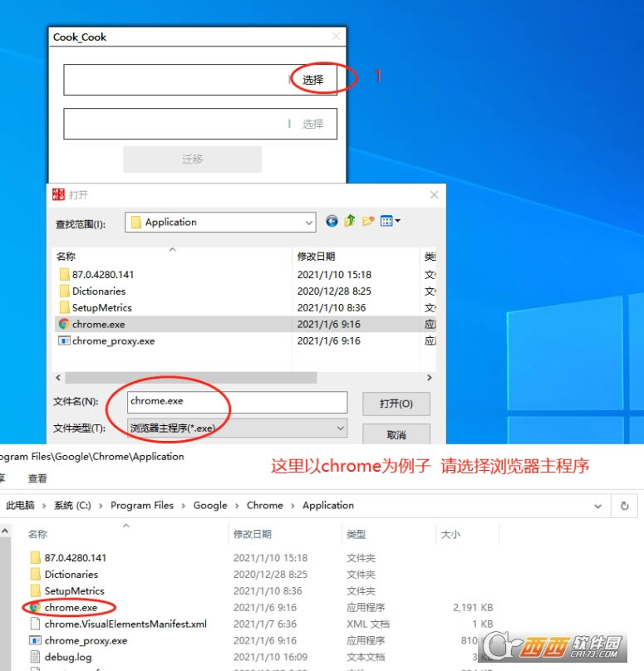Create new folder via dialog toolbar icon
Viewport: 644px width, 671px height.
pos(368,221)
